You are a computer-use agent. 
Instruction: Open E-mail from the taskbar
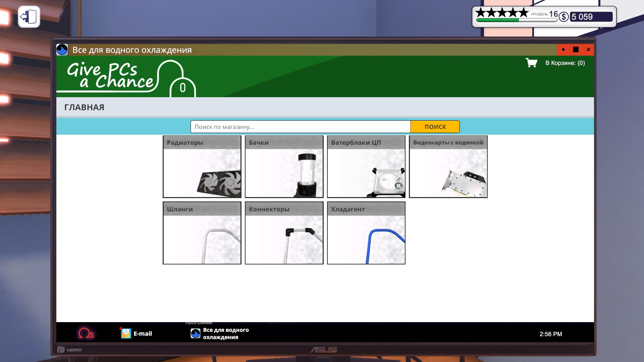point(137,333)
